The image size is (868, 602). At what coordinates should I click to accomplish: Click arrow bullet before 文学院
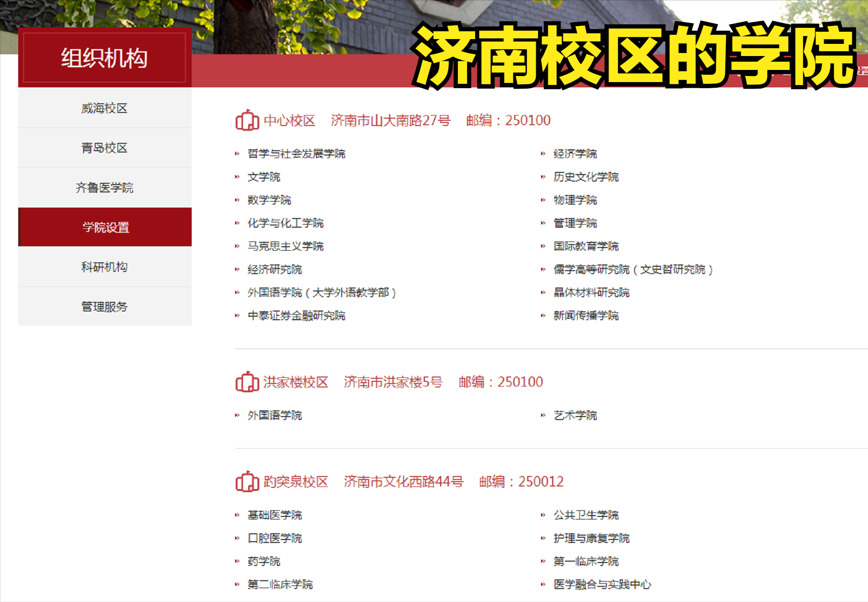coord(237,177)
